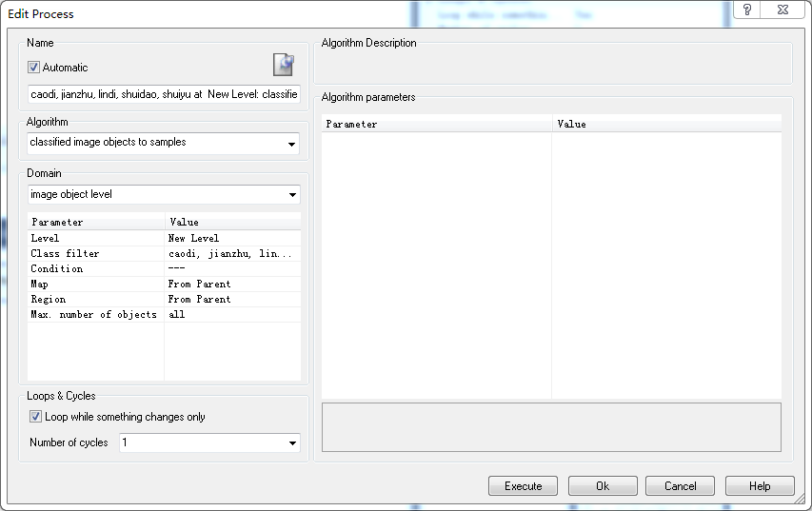Click the question mark help icon
This screenshot has height=511, width=812.
point(746,10)
